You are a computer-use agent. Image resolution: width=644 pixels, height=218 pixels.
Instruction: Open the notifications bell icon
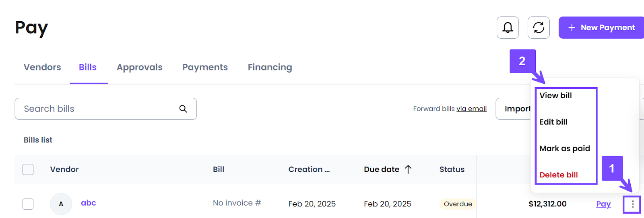[508, 27]
